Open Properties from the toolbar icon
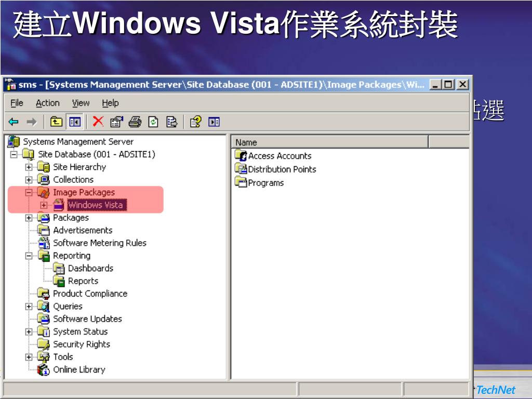Image resolution: width=532 pixels, height=399 pixels. pyautogui.click(x=117, y=122)
